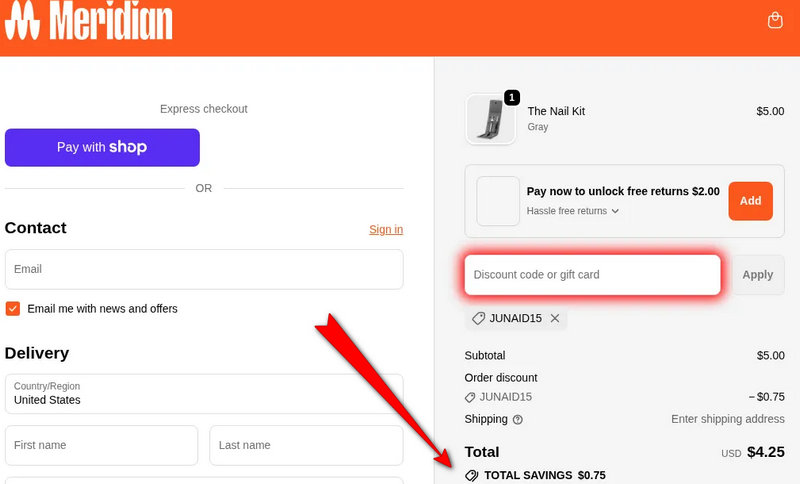The height and width of the screenshot is (484, 800).
Task: Click the shipping help question icon
Action: 518,420
